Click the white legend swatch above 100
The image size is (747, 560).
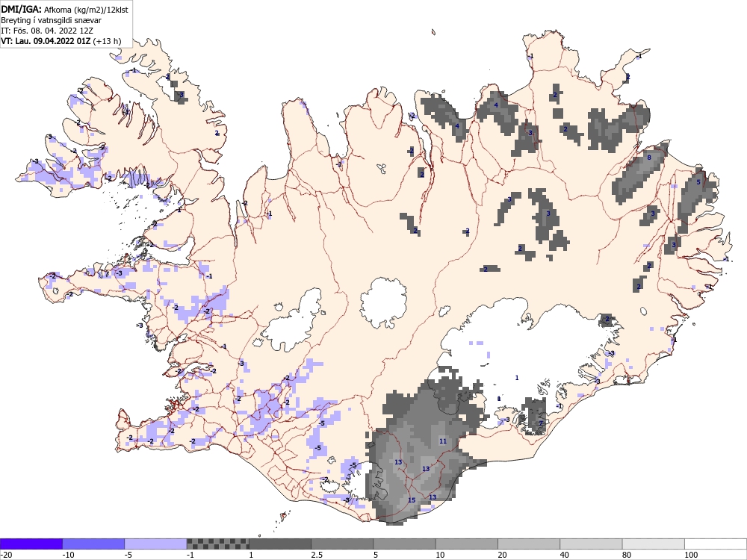coord(716,544)
